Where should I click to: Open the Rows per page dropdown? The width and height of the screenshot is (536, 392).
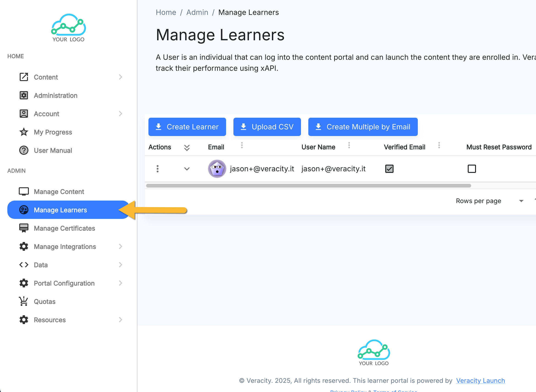(521, 201)
